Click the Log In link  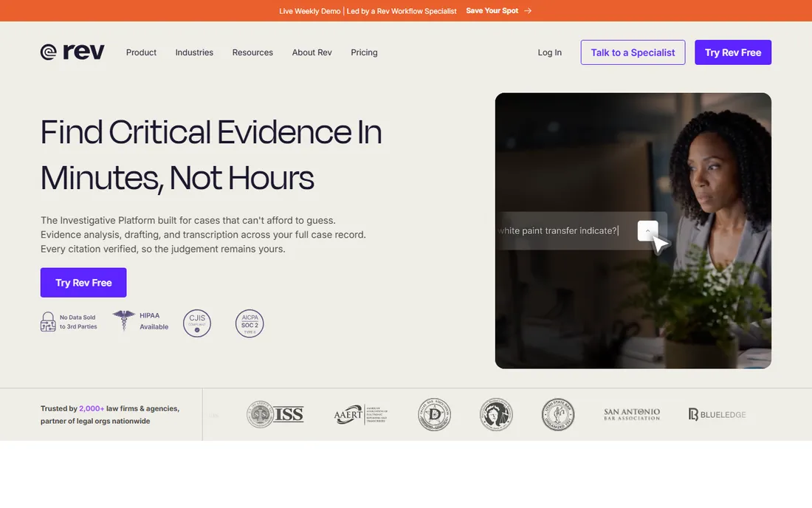click(x=549, y=52)
